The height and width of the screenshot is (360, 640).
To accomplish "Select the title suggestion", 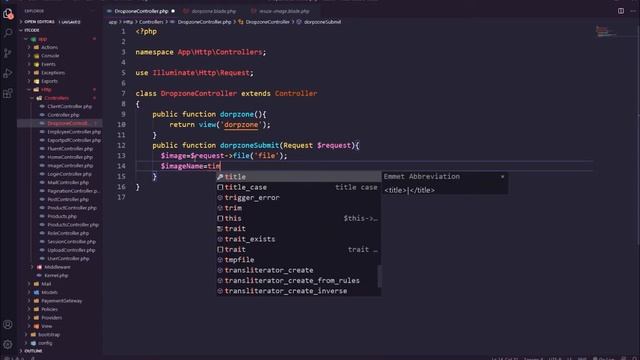I will pyautogui.click(x=298, y=177).
